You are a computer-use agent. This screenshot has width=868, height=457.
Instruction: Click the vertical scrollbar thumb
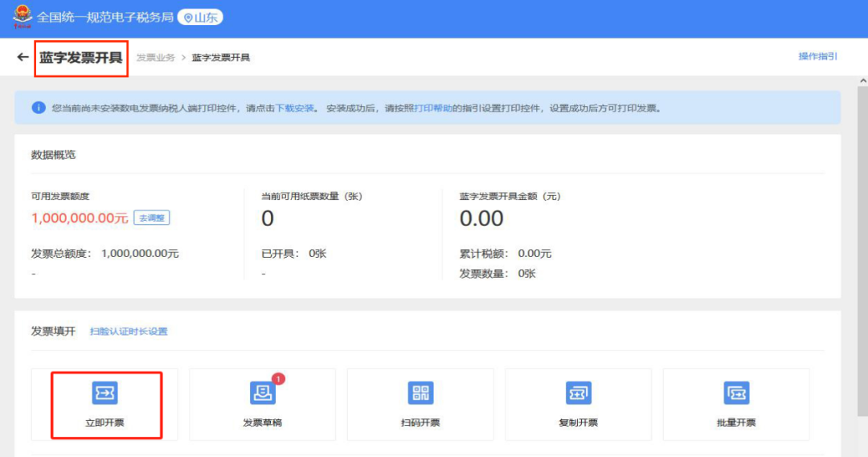(x=863, y=251)
